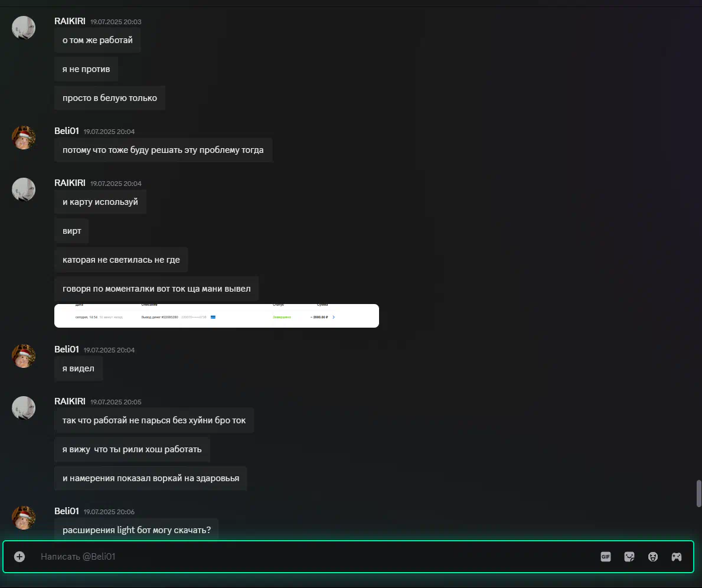Open the emoji picker
This screenshot has width=702, height=588.
[653, 557]
